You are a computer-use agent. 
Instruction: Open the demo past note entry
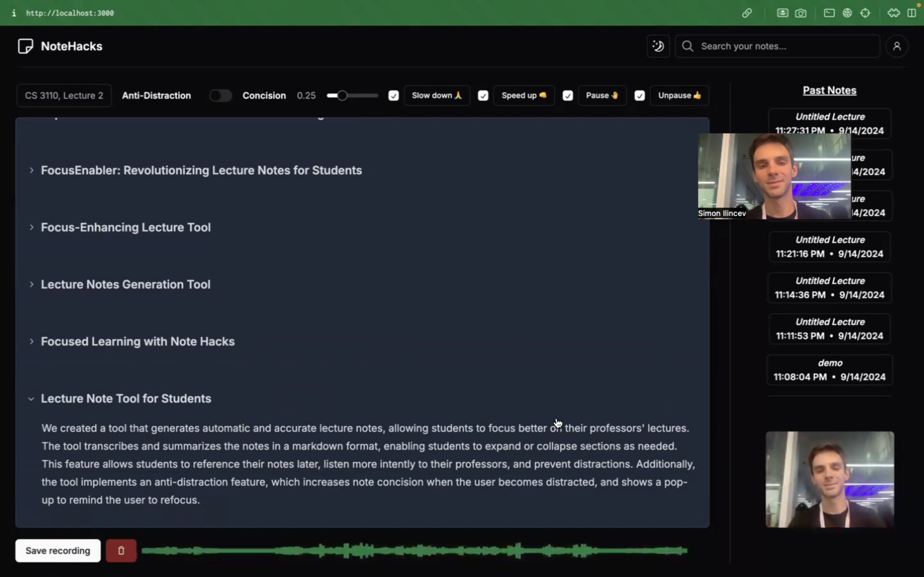point(829,370)
